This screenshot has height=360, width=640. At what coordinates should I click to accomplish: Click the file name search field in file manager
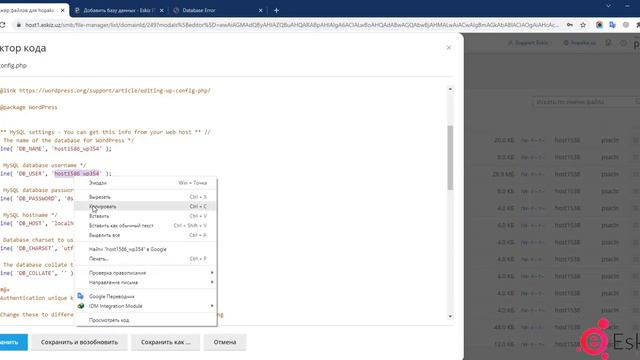tap(586, 102)
